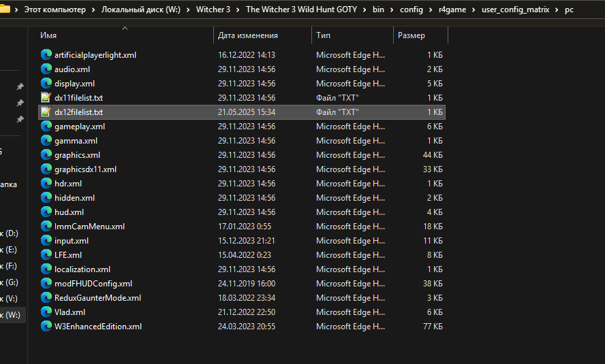Open drive (V:) in the navigation pane
This screenshot has height=364, width=605.
(x=10, y=299)
